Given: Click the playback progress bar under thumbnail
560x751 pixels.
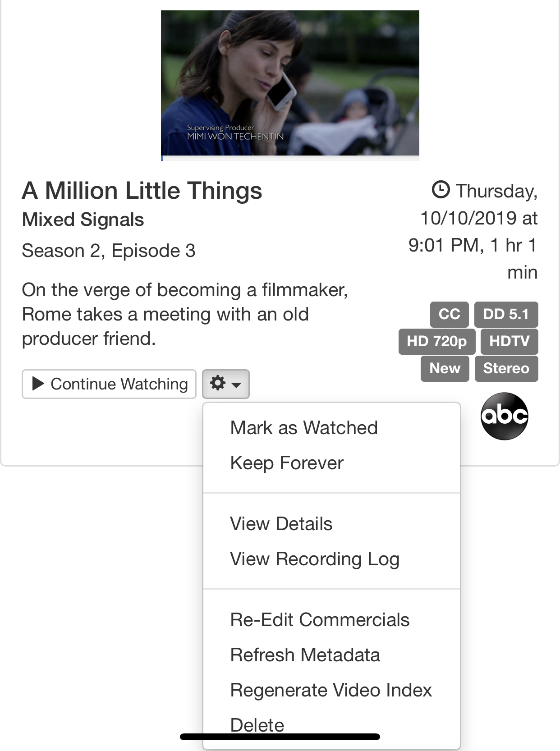Looking at the screenshot, I should click(x=290, y=158).
